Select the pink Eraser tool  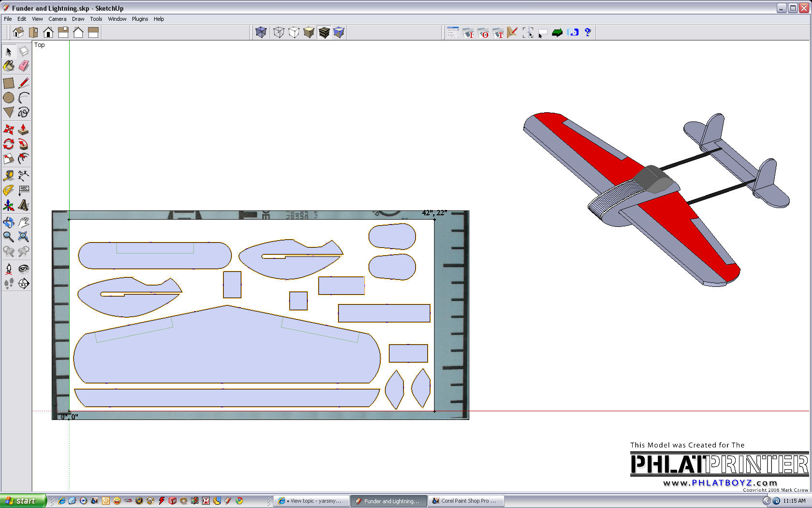coord(24,66)
